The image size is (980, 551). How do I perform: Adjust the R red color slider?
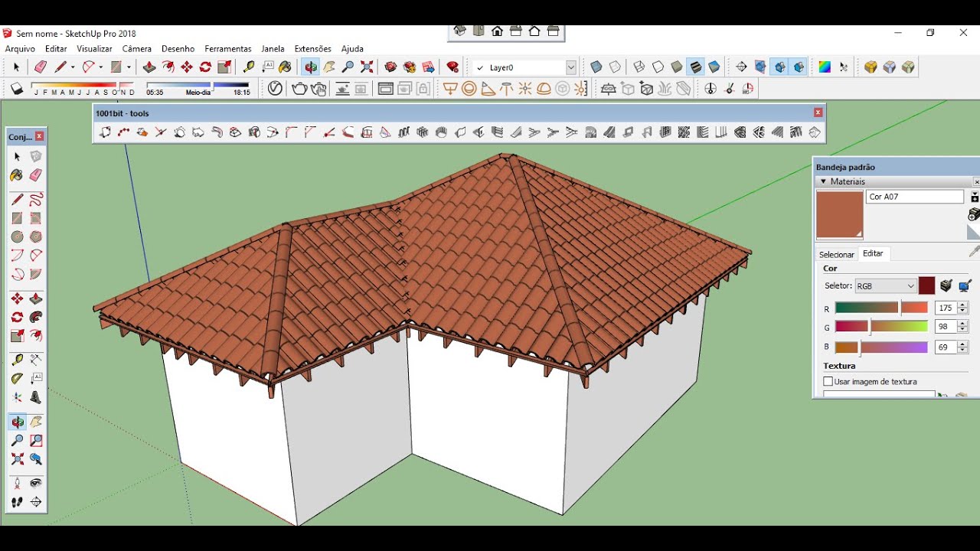pyautogui.click(x=881, y=308)
